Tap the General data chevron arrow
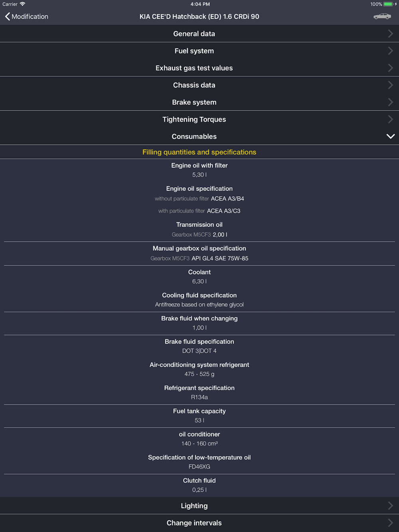 point(390,34)
